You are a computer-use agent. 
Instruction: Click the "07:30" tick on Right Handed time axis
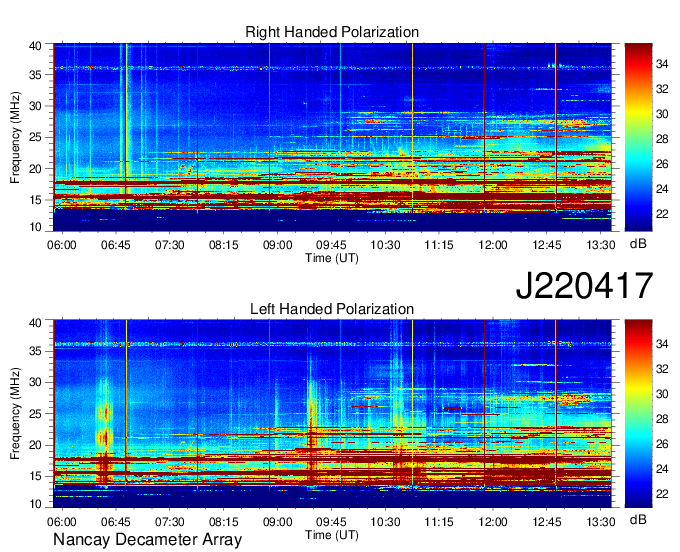point(170,245)
